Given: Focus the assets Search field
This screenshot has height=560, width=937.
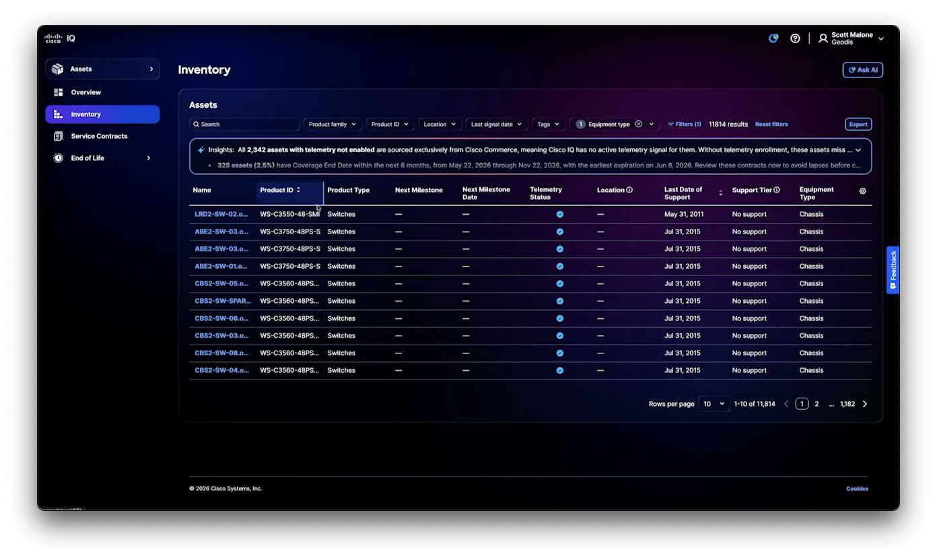Looking at the screenshot, I should coord(244,125).
